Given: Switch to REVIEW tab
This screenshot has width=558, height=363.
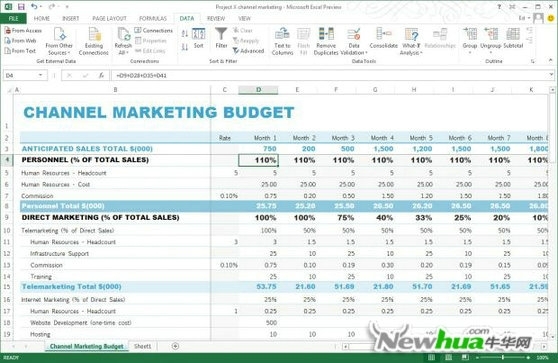Looking at the screenshot, I should pyautogui.click(x=216, y=19).
